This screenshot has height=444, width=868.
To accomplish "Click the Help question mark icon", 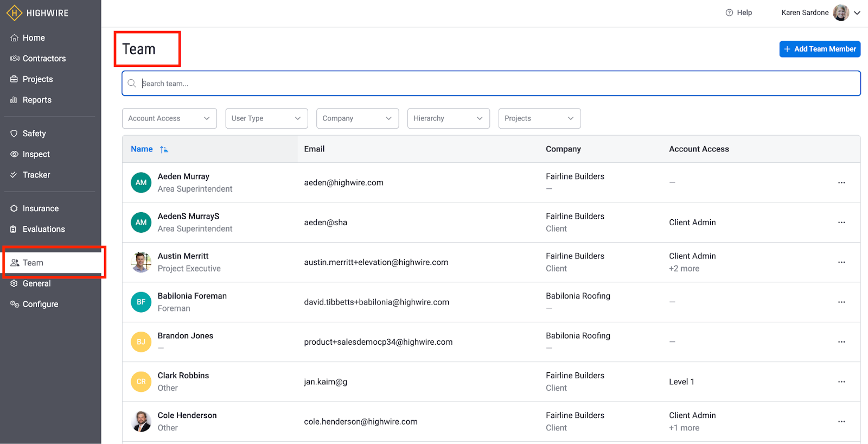I will [x=729, y=12].
